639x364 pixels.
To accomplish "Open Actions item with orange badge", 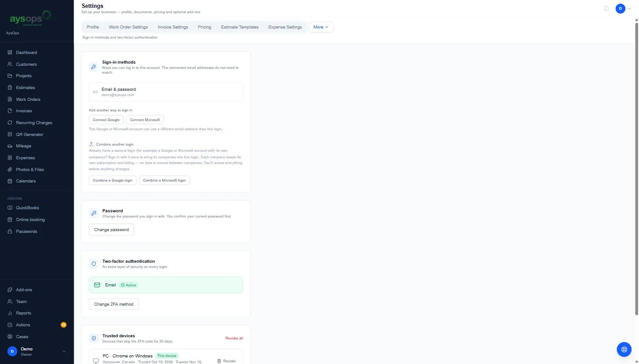I will click(37, 325).
